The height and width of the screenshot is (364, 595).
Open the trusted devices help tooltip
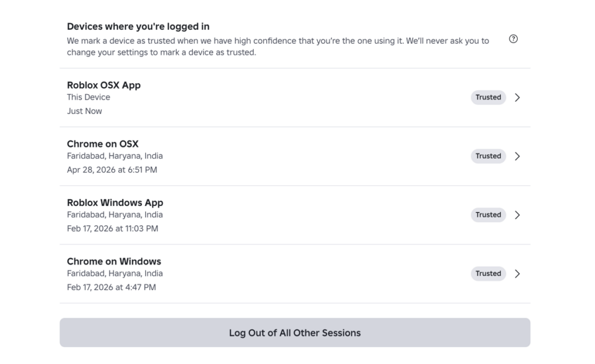[513, 39]
